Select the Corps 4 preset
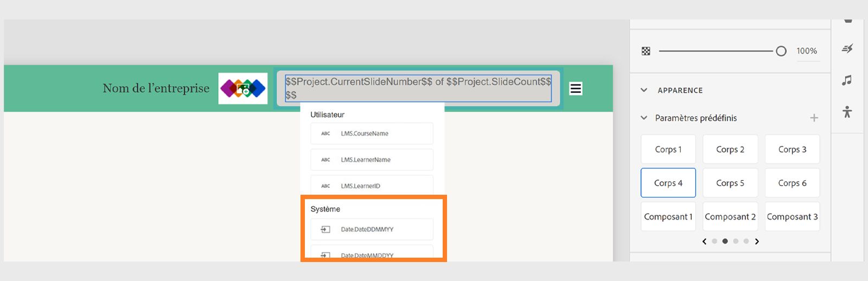Viewport: 868px width, 281px height. pyautogui.click(x=668, y=183)
